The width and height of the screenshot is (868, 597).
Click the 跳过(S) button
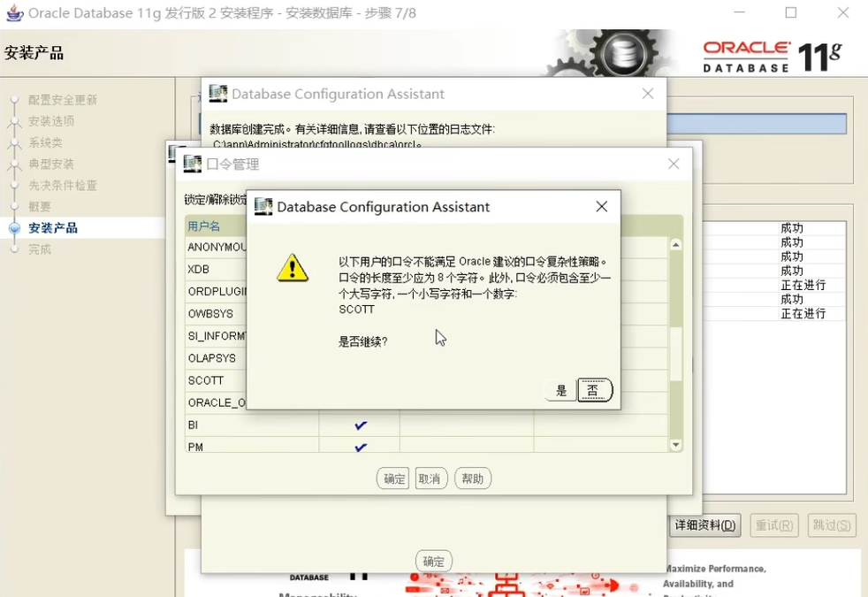click(x=832, y=525)
